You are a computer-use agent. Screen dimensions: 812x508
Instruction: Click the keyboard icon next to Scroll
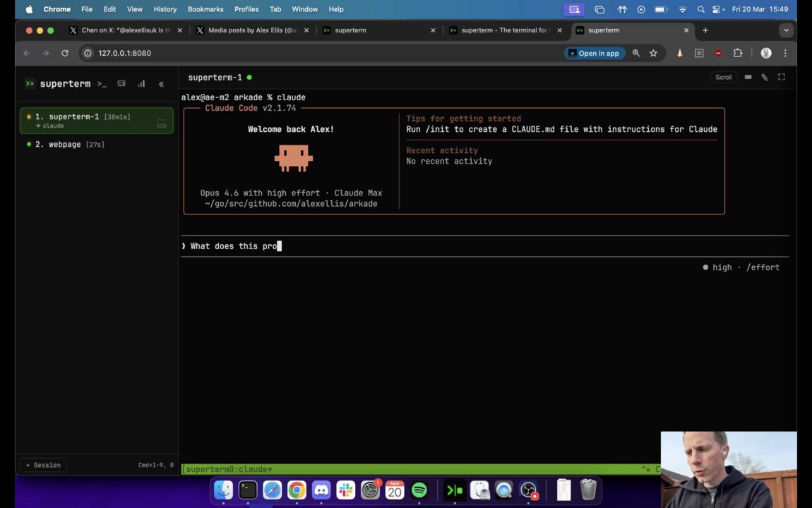coord(748,78)
